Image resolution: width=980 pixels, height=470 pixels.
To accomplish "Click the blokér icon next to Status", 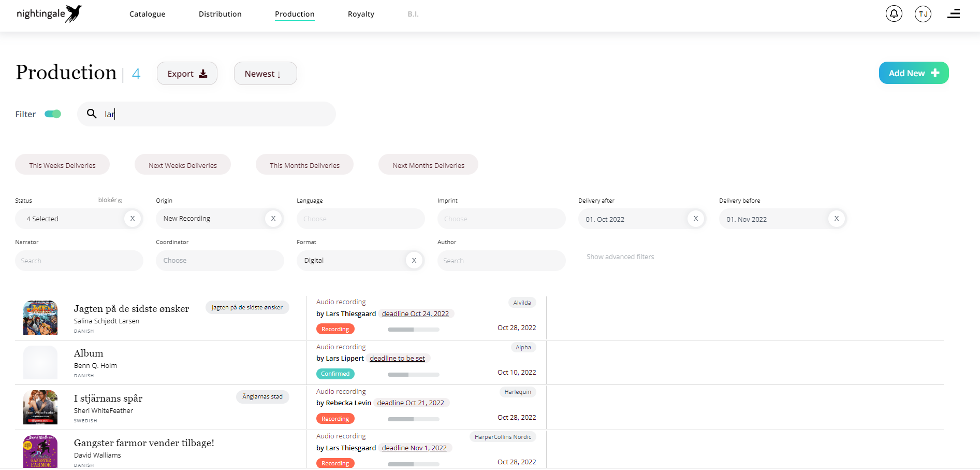I will [120, 201].
